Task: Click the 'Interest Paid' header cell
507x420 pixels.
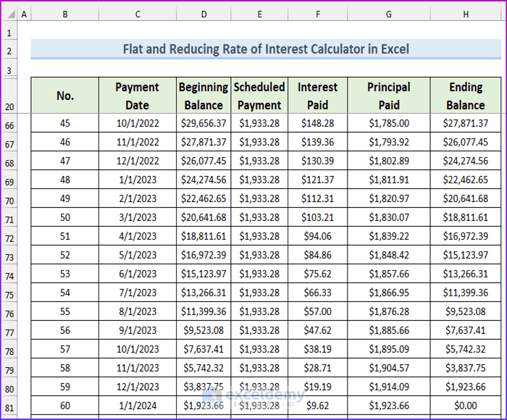Action: click(318, 96)
